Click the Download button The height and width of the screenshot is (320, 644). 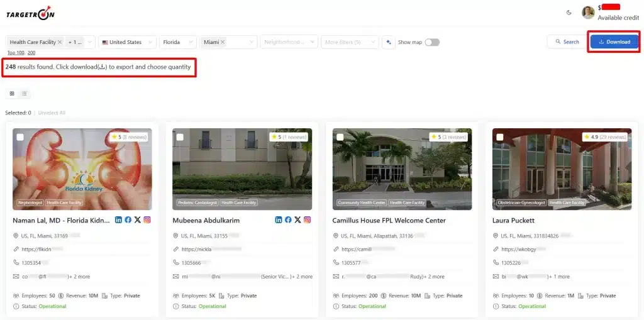point(614,42)
